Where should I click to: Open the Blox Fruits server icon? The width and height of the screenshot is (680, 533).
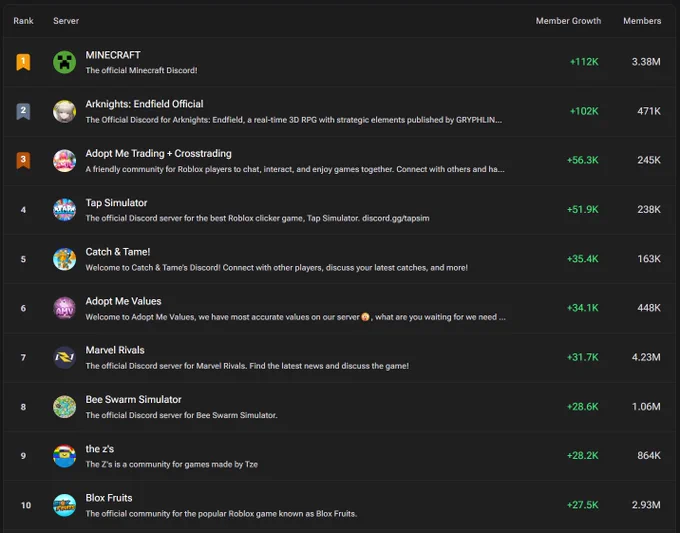pyautogui.click(x=64, y=505)
